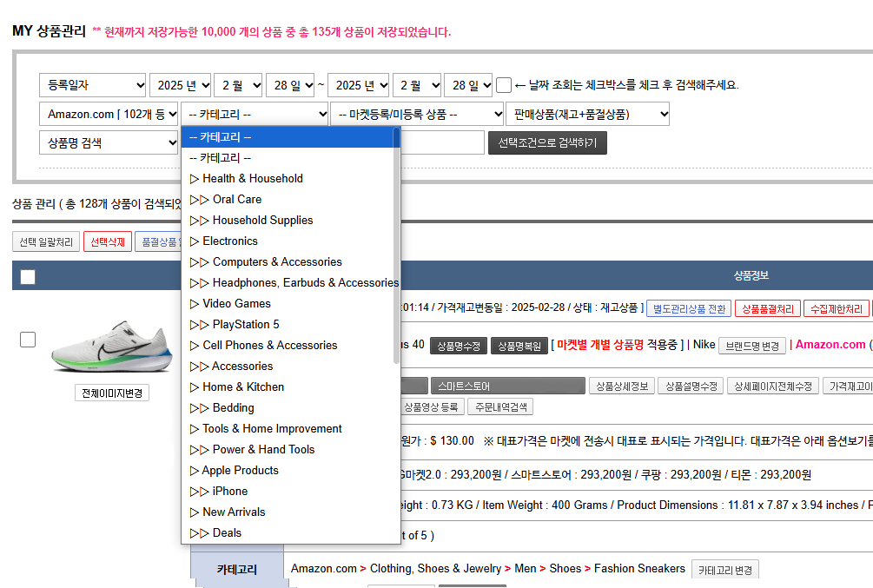Select the Nike shoe product row checkbox
This screenshot has height=588, width=873.
28,340
